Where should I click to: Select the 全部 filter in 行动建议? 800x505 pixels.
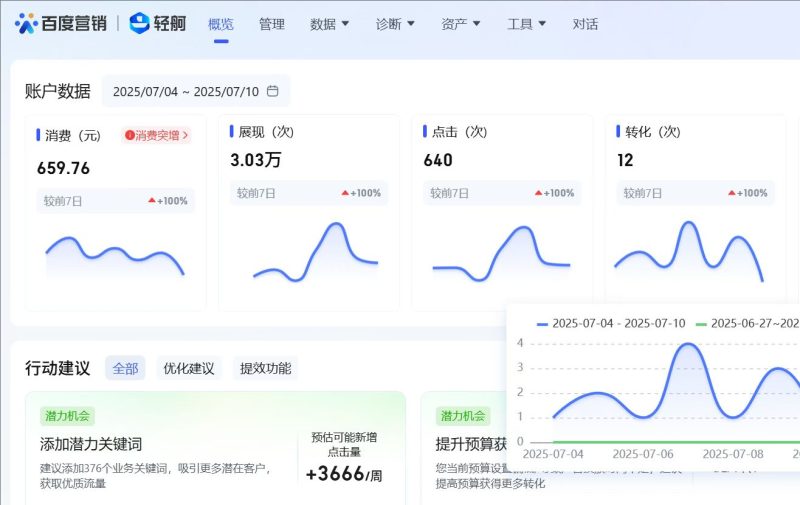(x=125, y=368)
